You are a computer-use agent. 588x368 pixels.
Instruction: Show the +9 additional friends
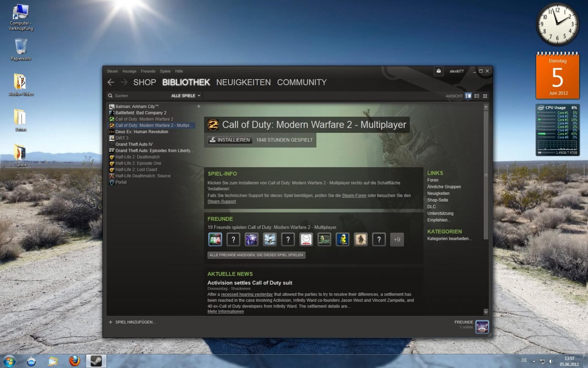(397, 240)
